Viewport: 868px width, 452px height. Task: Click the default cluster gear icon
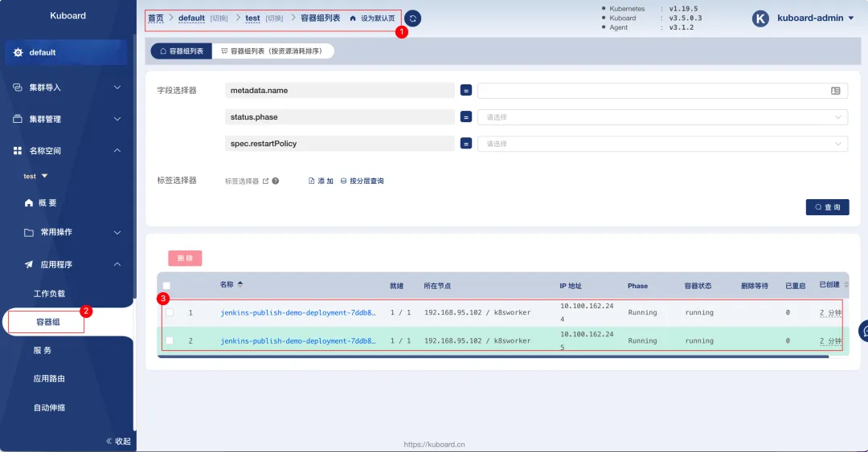(18, 52)
